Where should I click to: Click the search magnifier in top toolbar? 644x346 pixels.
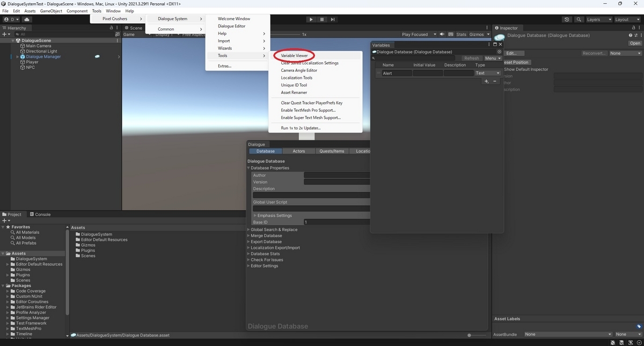[x=579, y=19]
